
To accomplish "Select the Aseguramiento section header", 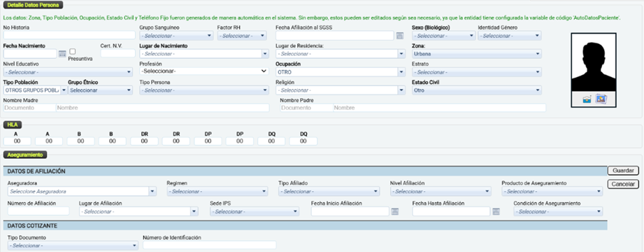I will point(25,155).
